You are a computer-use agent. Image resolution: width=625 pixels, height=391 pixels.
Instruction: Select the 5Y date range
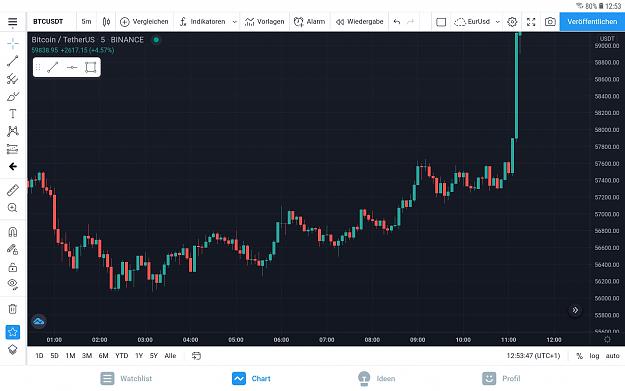coord(154,356)
